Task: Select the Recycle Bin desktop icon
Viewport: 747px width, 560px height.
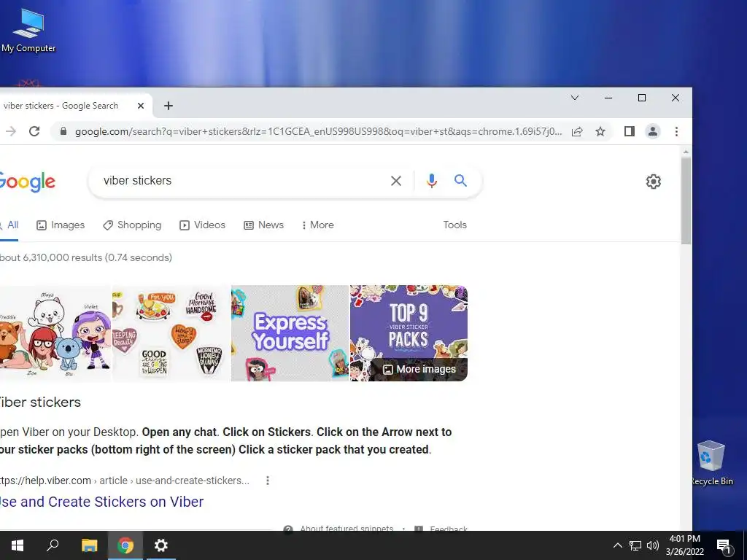Action: coord(711,463)
